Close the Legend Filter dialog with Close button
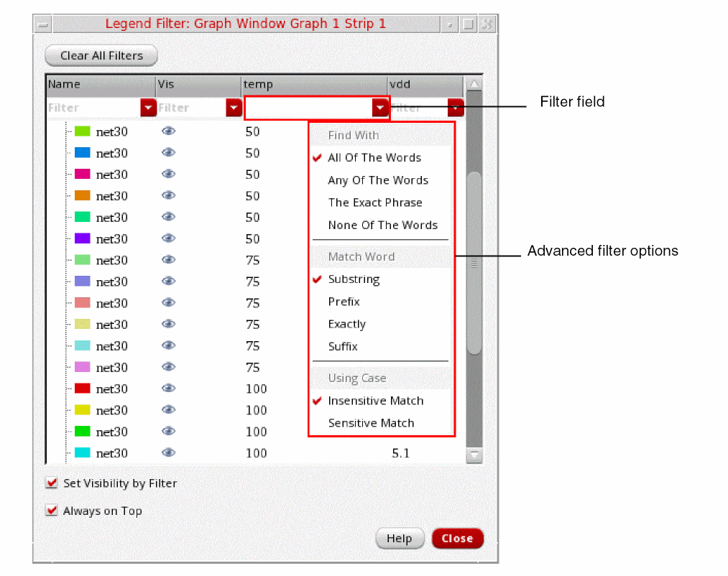This screenshot has height=576, width=728. [x=457, y=539]
